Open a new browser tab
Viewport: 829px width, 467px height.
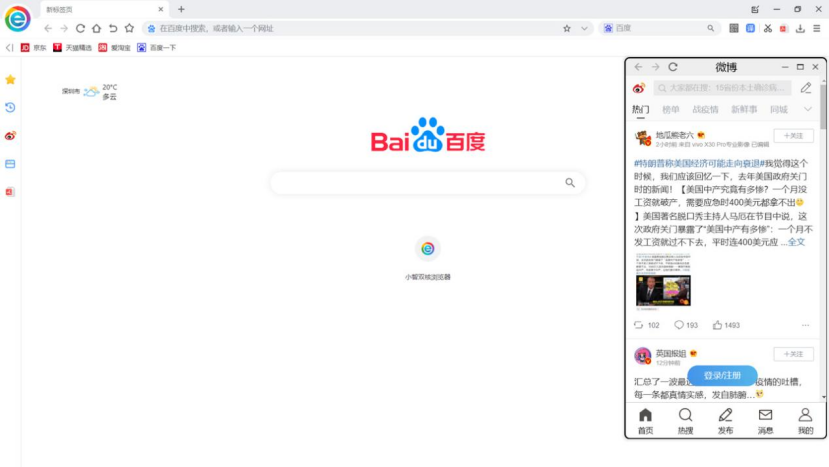point(181,10)
